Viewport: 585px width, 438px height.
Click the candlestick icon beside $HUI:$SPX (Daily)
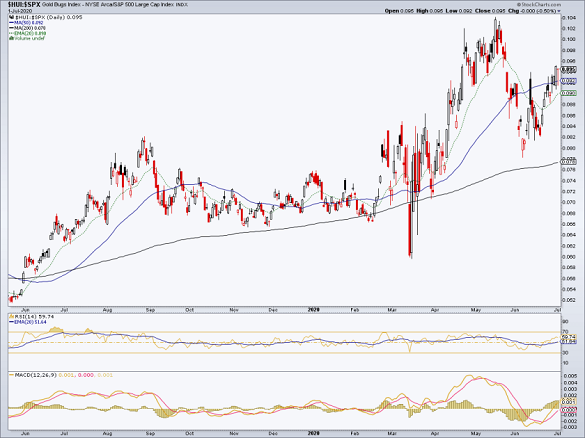click(12, 18)
